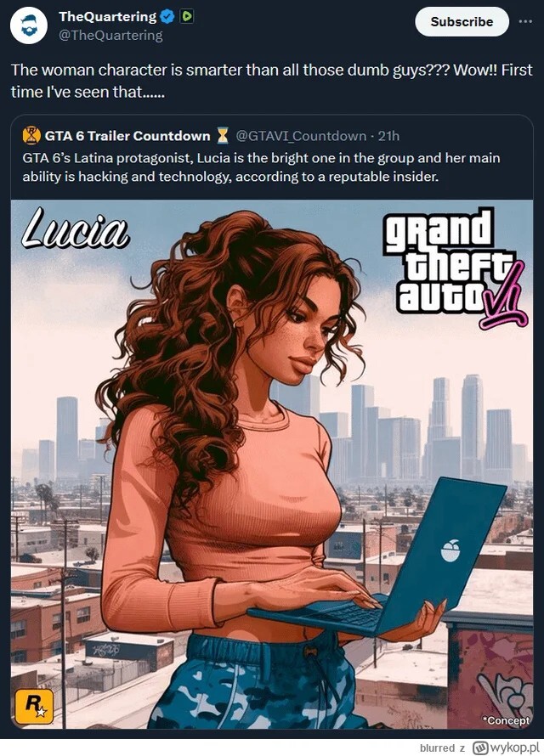Click the main tweet text about the woman character
This screenshot has height=756, width=544.
click(x=271, y=81)
